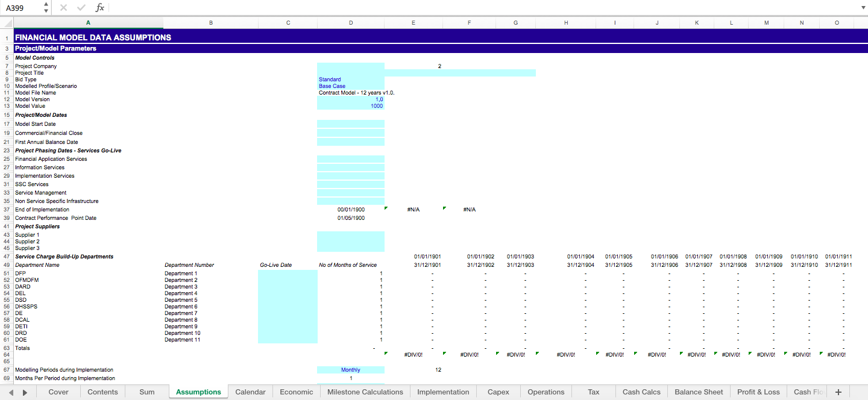Screen dimensions: 868x400
Task: Select column H header
Action: coord(566,22)
